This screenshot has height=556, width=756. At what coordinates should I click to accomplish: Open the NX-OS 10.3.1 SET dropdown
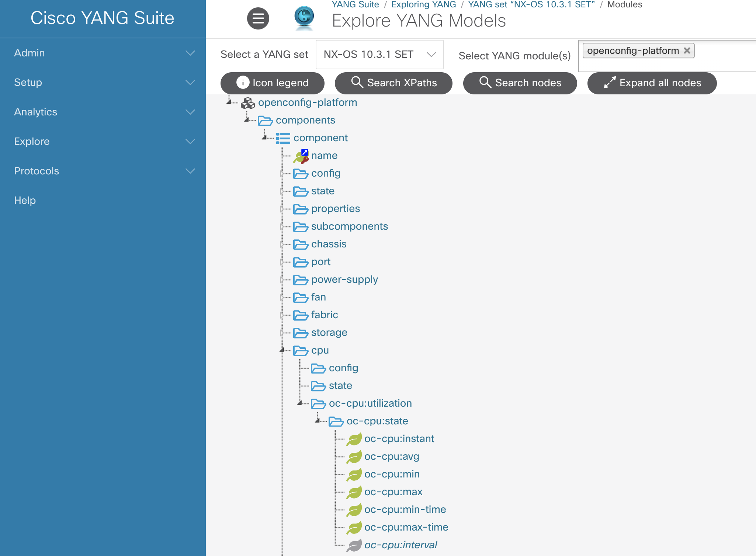click(380, 55)
